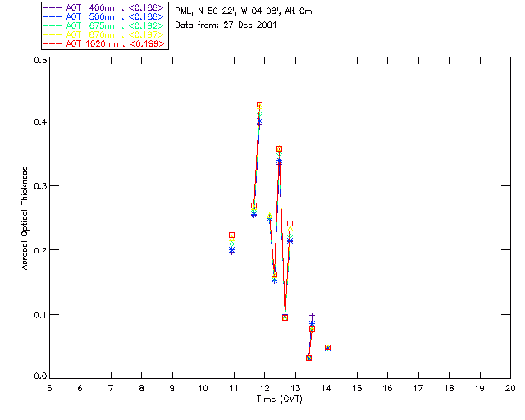Screen dimensions: 525x420
Task: Click the x-axis tick label '11'
Action: pos(234,388)
